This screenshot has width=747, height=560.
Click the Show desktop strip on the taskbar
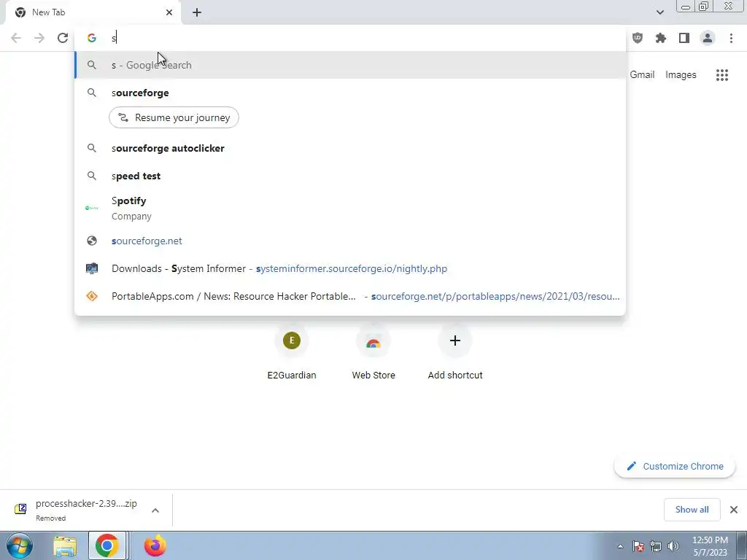click(x=742, y=545)
